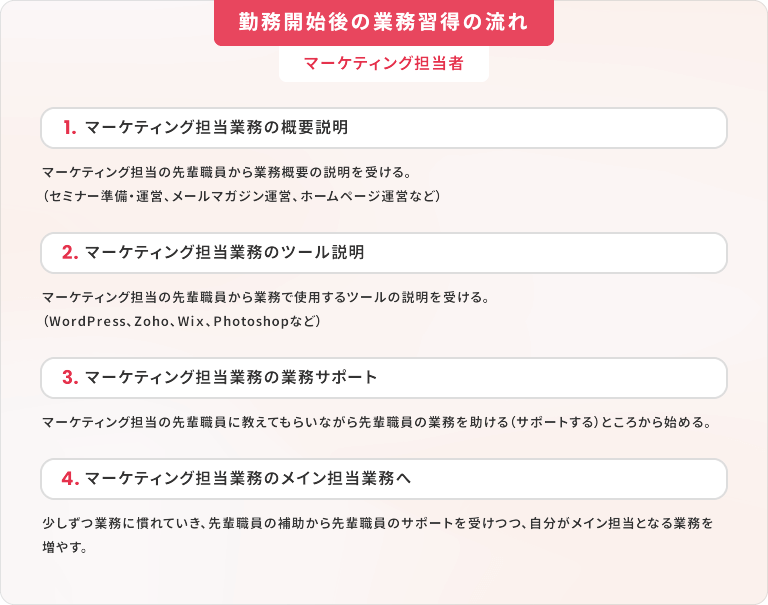Click step 2 heading マーケティング担当業務のツール説明
Image resolution: width=768 pixels, height=605 pixels.
tap(224, 252)
